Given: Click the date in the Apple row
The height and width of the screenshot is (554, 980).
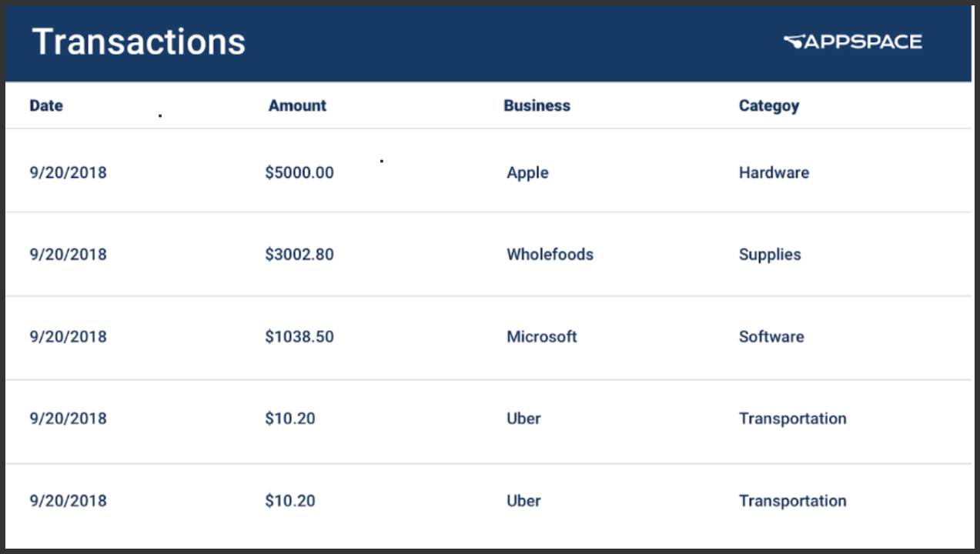Looking at the screenshot, I should (x=68, y=172).
